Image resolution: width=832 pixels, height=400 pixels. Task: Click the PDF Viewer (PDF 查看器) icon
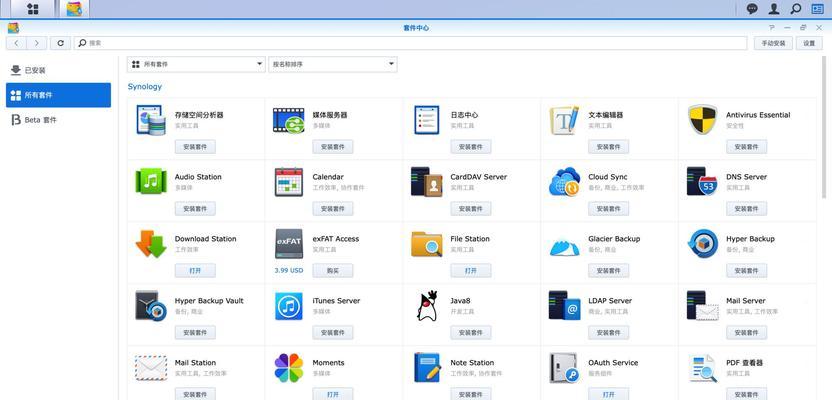point(703,368)
